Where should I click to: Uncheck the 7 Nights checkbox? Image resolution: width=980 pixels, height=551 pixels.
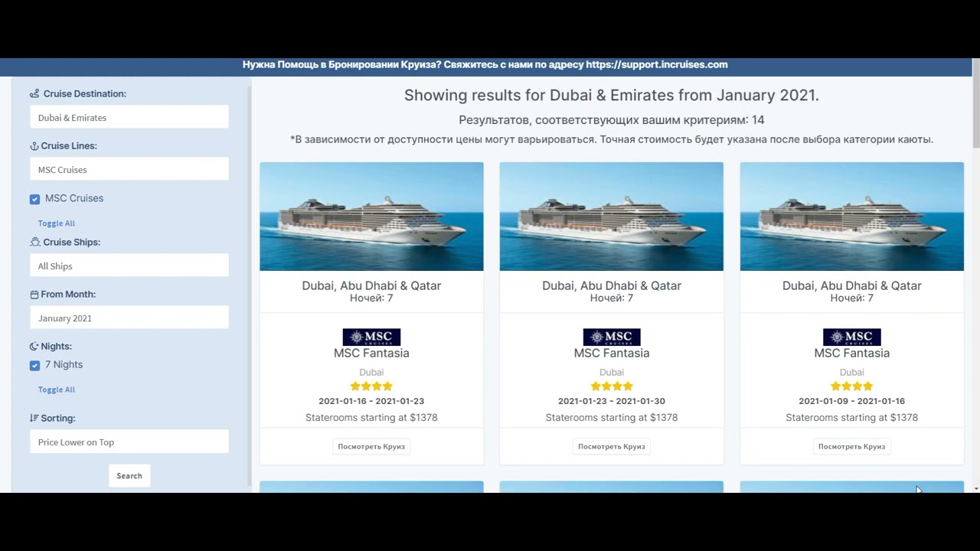coord(34,366)
